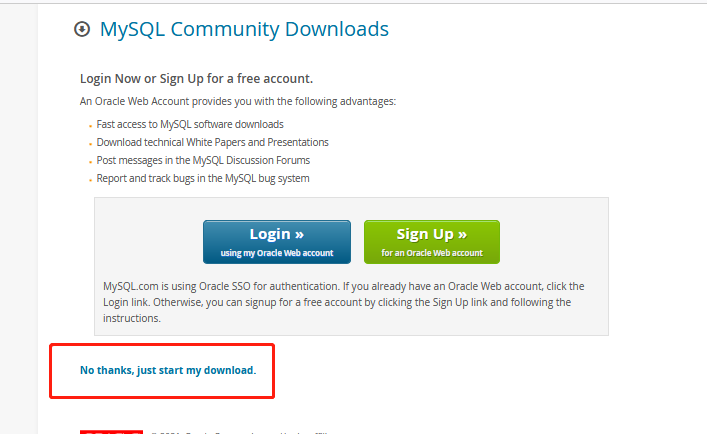Log in using my Oracle Web account
Viewport: 707px width, 434px height.
tap(277, 242)
